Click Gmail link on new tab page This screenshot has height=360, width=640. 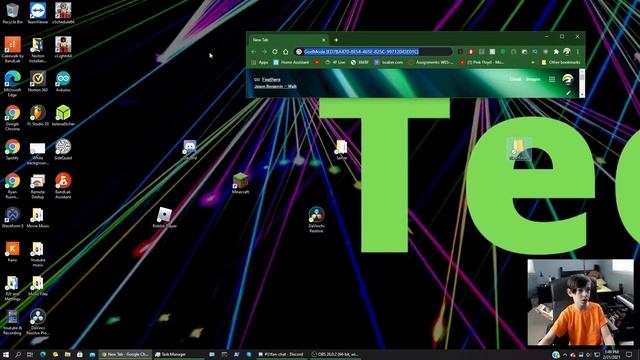click(x=515, y=79)
